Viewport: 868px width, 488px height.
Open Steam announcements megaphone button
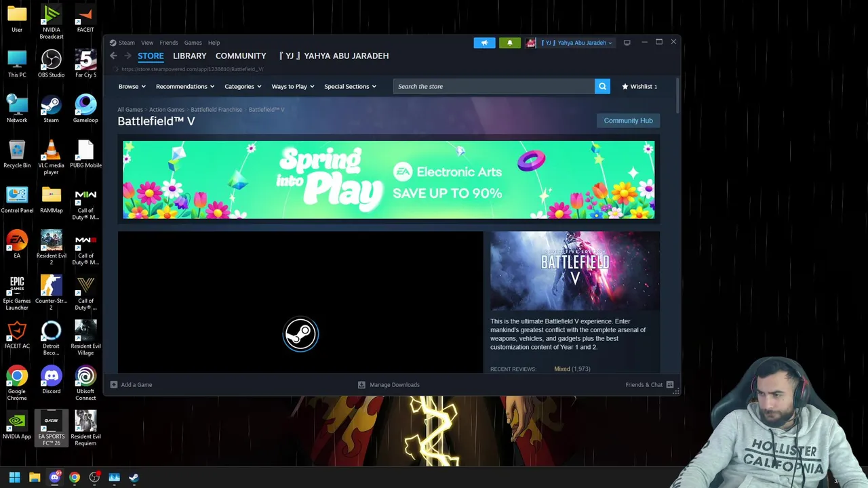point(484,43)
